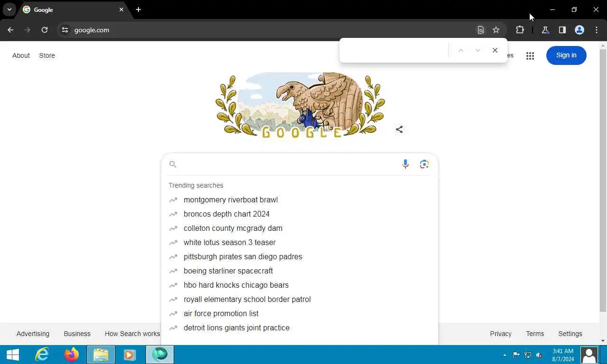Click the share doodle icon
This screenshot has width=607, height=364.
[x=399, y=129]
